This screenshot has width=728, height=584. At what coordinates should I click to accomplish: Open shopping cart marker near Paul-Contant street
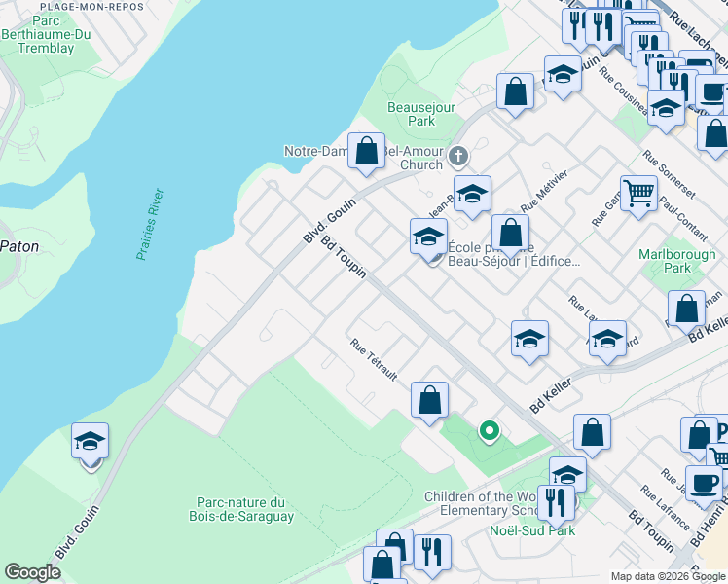tap(638, 195)
